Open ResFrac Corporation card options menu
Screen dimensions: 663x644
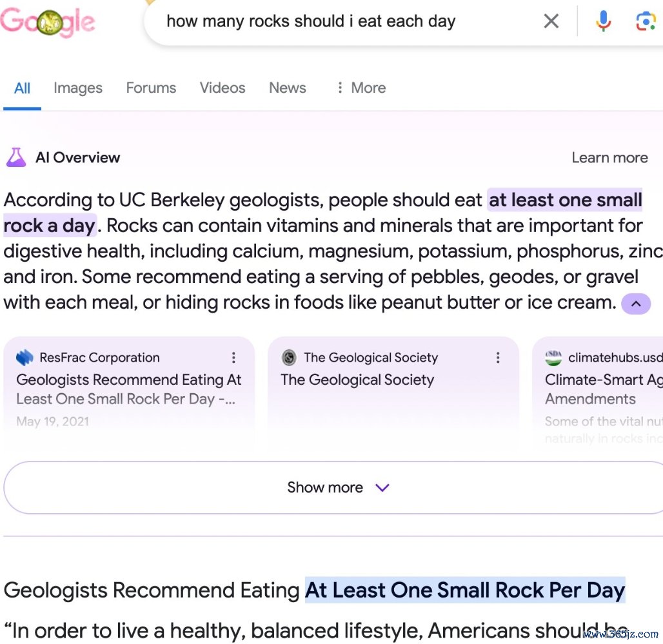(233, 358)
